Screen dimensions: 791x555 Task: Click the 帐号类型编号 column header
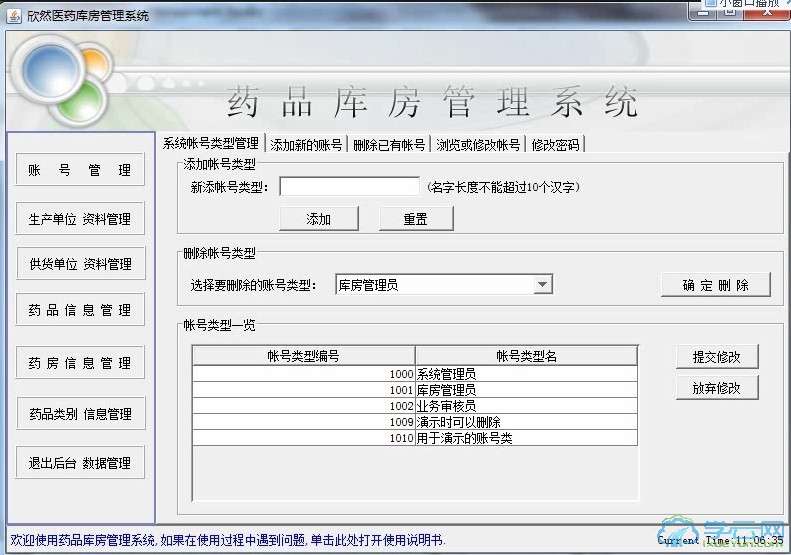304,356
